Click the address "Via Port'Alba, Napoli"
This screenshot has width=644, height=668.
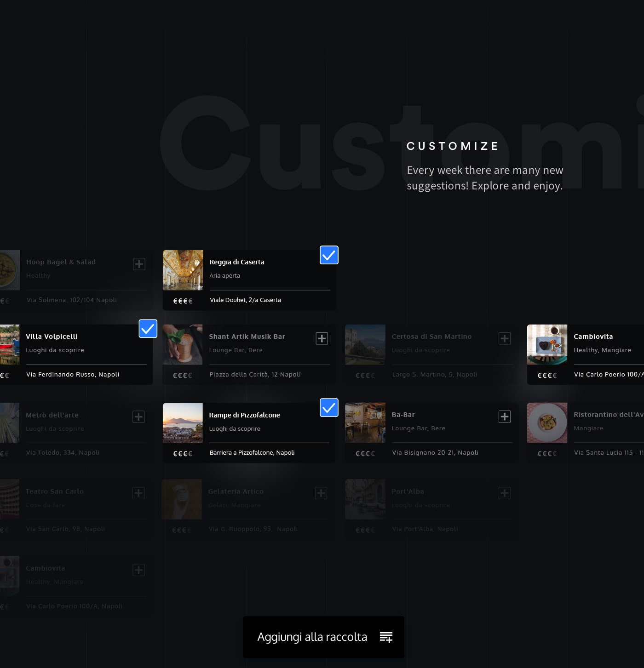(425, 529)
